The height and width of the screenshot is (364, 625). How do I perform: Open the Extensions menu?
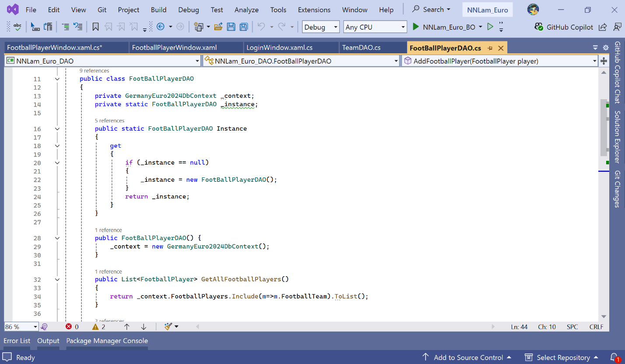[314, 10]
